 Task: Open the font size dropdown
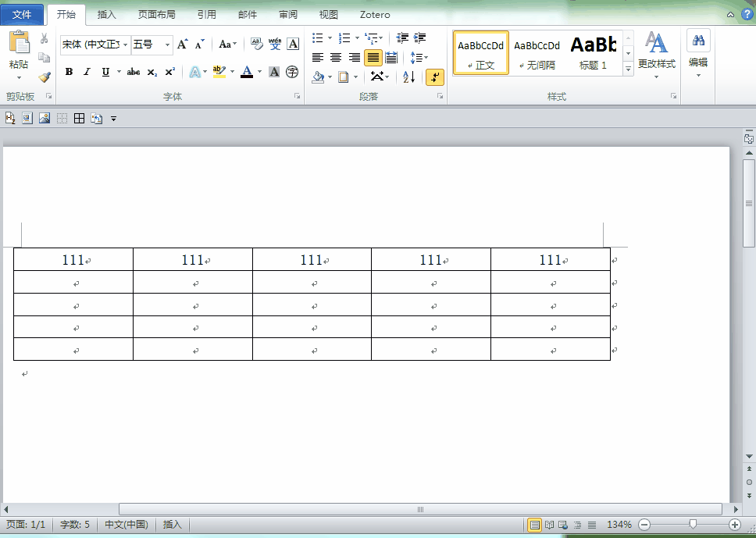(167, 45)
